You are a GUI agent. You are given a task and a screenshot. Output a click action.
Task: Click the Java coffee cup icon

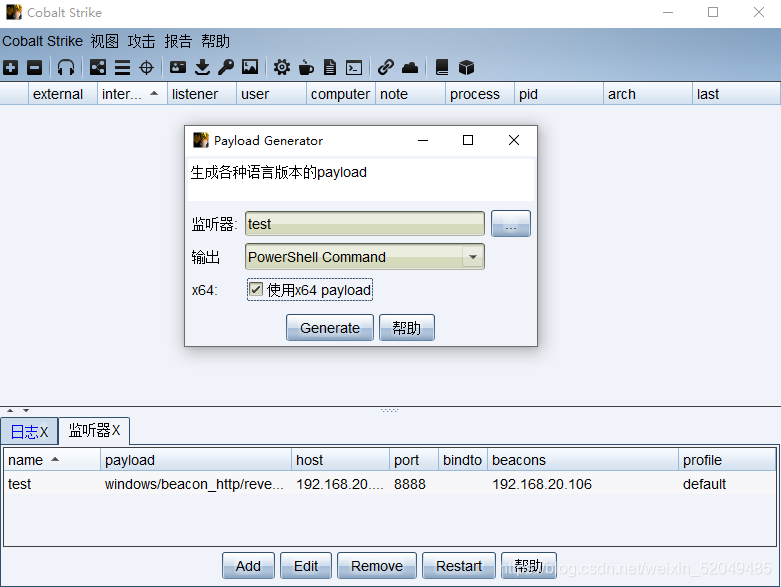306,67
